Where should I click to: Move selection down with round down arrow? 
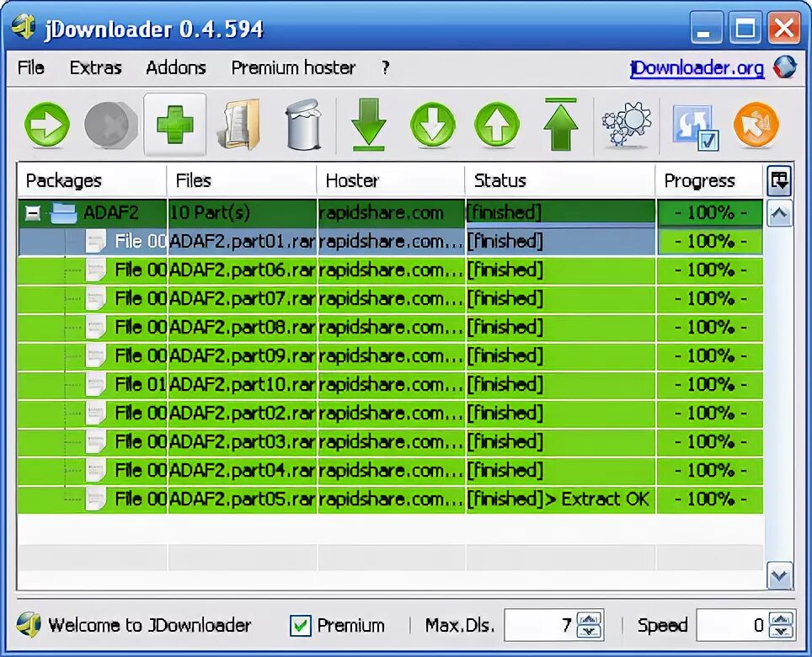[432, 125]
